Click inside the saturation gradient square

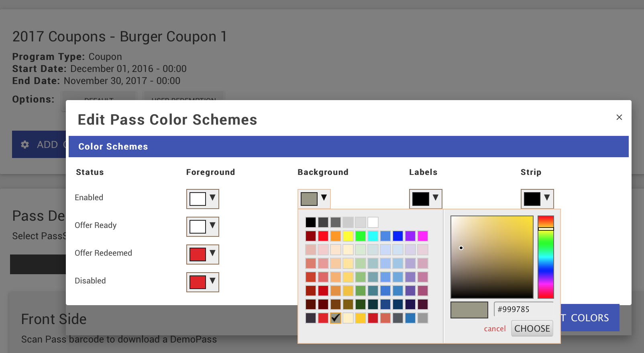pos(492,257)
